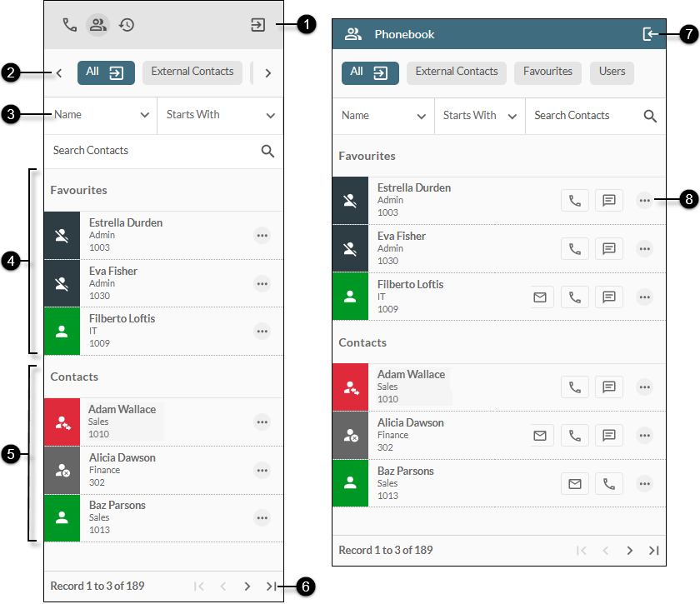This screenshot has height=604, width=700.
Task: Send chat message to Eva Fisher
Action: (x=609, y=248)
